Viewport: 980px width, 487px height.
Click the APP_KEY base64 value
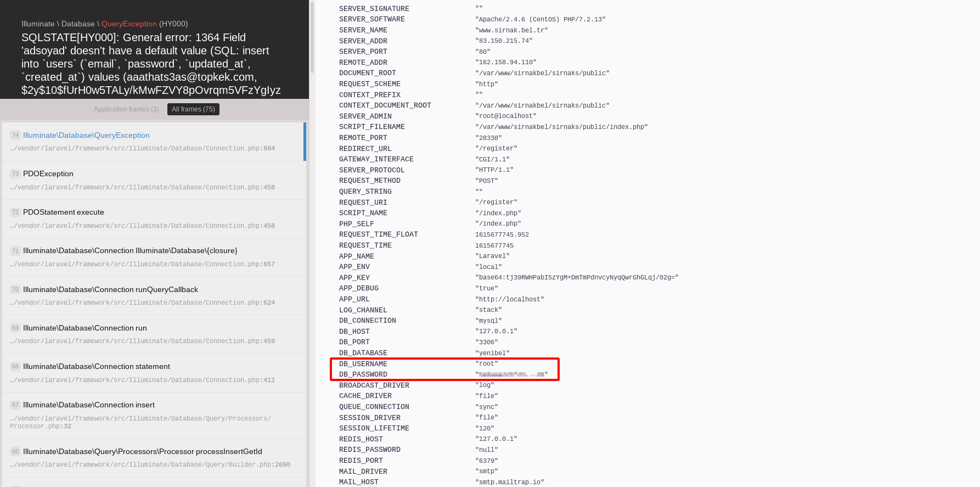click(x=577, y=278)
